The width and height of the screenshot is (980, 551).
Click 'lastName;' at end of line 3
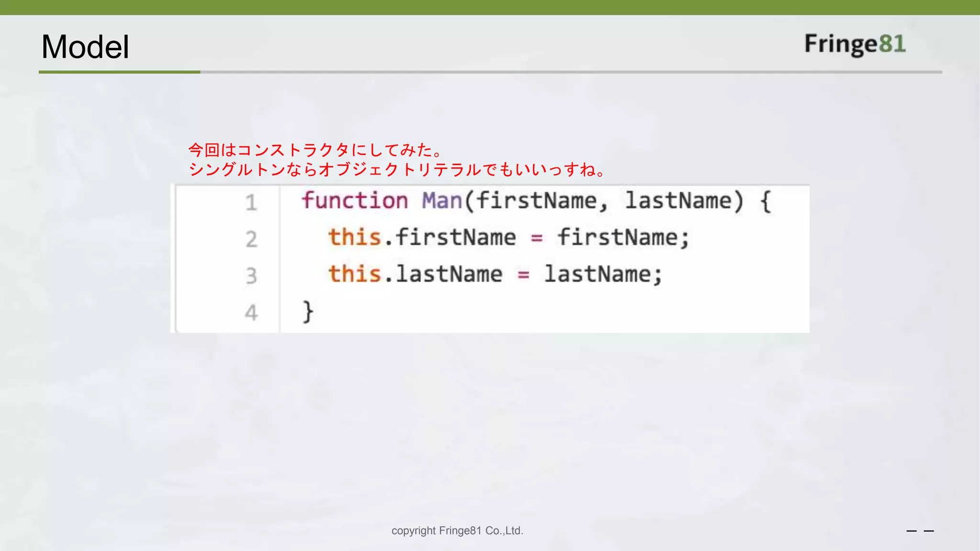603,274
